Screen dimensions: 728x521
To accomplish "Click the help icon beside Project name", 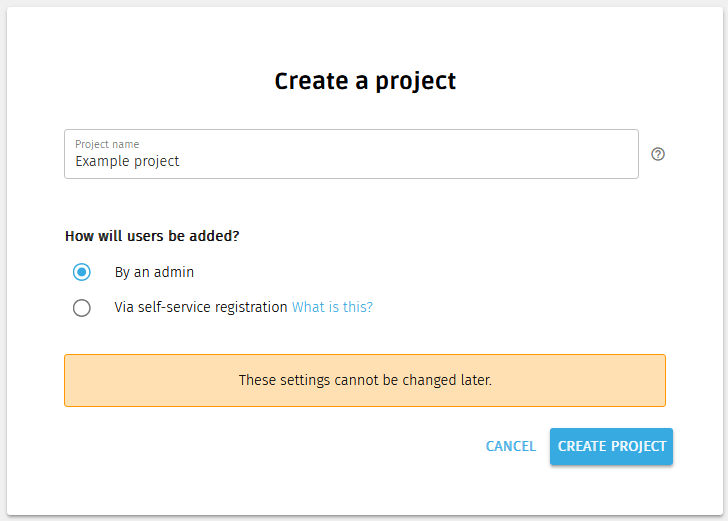I will coord(658,154).
